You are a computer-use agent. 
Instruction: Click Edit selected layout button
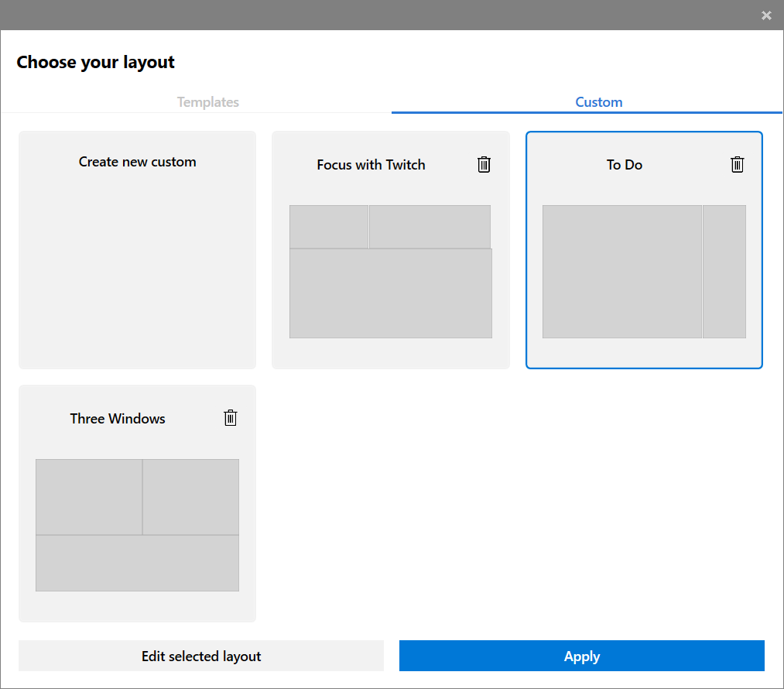pos(201,656)
